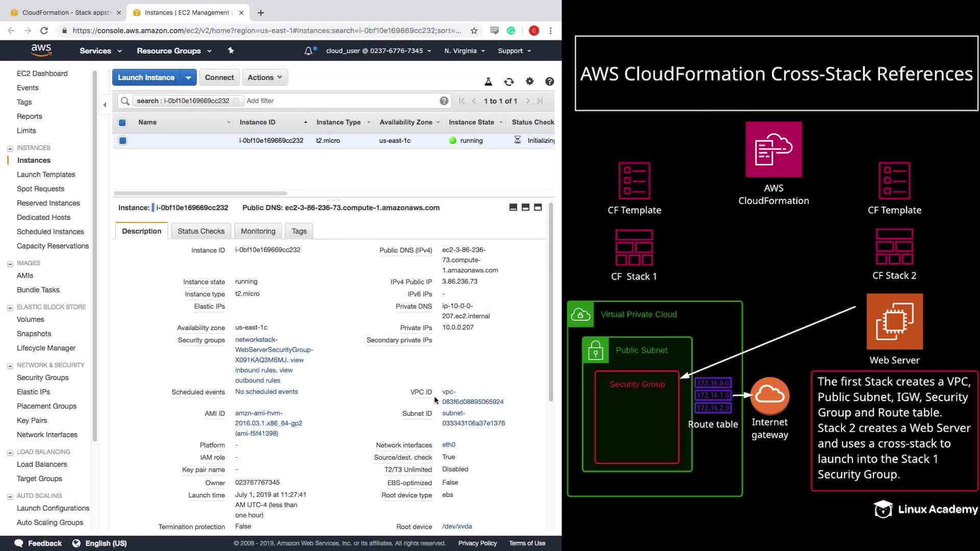
Task: Maximize the instance details pane icon
Action: [537, 207]
